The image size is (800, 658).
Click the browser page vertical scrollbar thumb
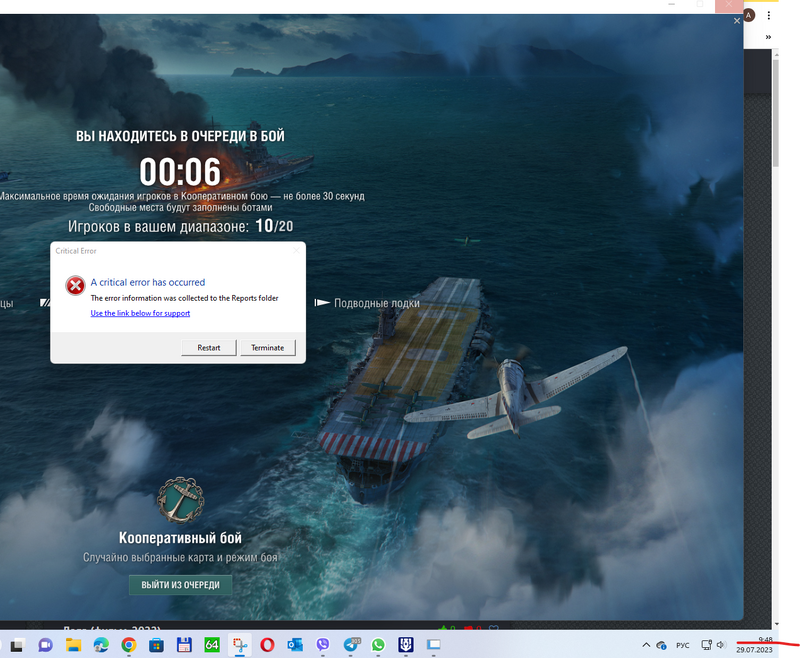[776, 113]
